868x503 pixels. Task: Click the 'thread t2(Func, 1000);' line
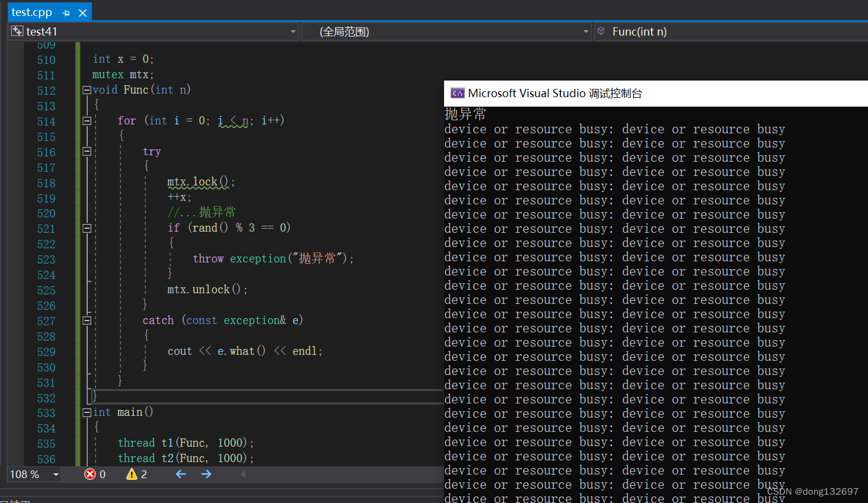(x=186, y=458)
